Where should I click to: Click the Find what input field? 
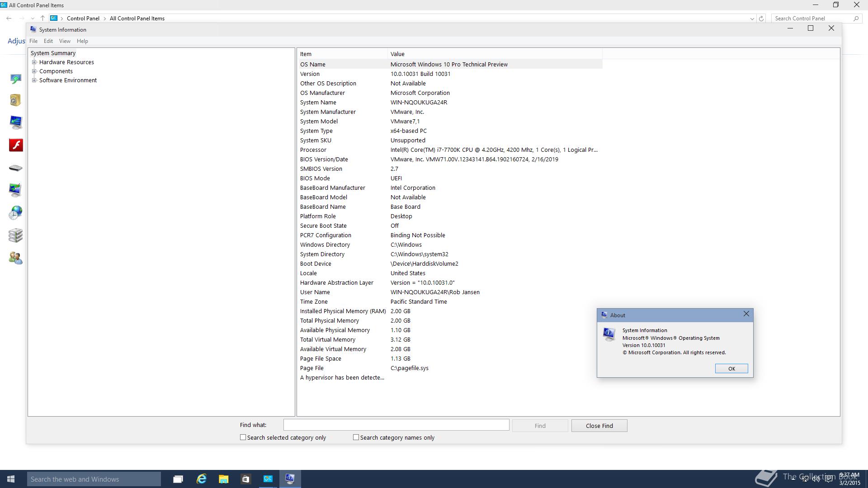click(396, 425)
